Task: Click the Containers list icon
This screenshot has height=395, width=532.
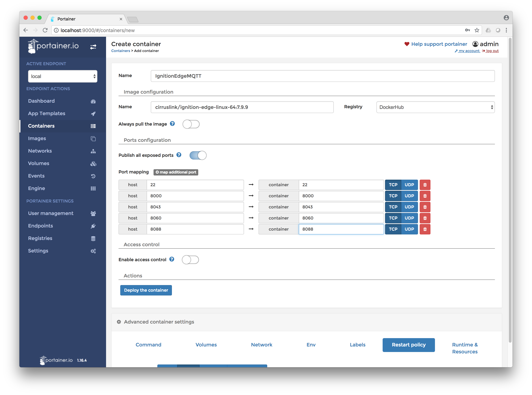Action: [x=93, y=126]
